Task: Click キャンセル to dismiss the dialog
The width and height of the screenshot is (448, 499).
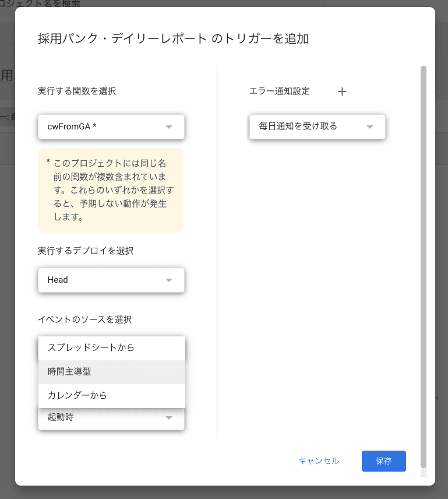Action: click(319, 461)
